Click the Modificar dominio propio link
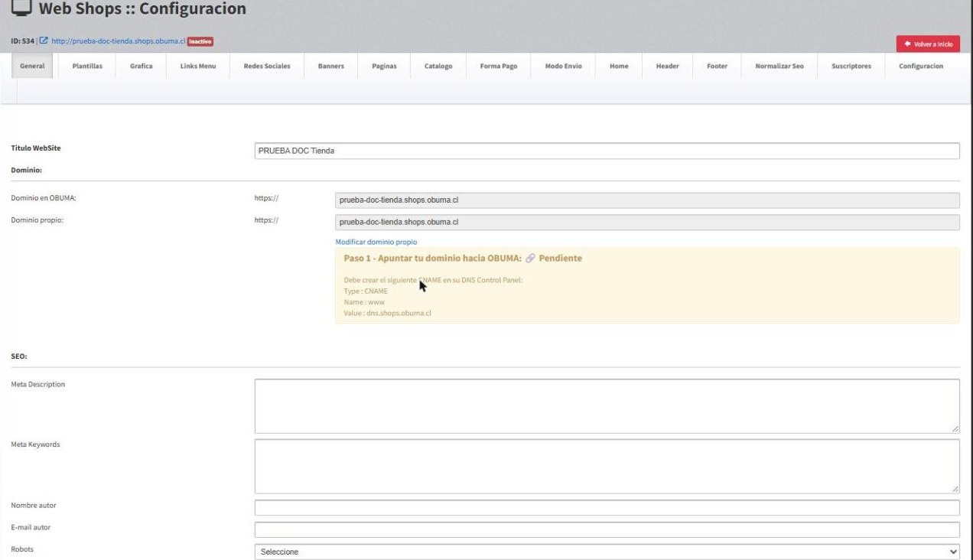 376,242
